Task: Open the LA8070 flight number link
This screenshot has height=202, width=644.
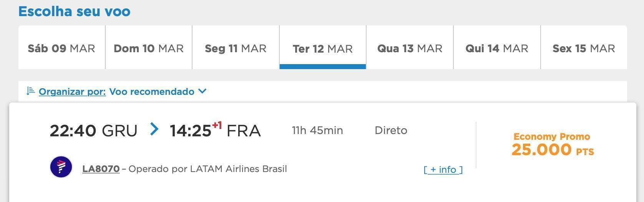Action: (101, 169)
